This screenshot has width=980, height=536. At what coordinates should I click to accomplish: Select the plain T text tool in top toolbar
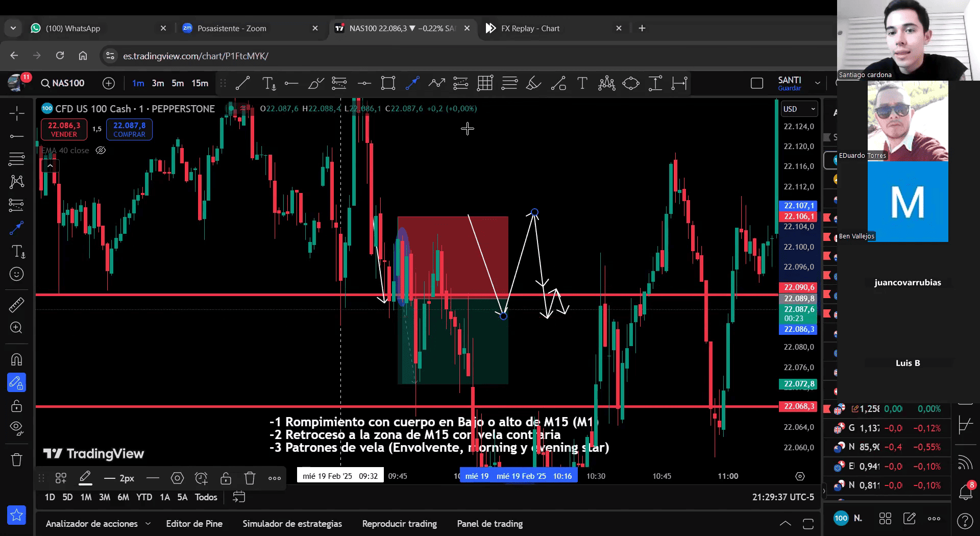click(582, 83)
